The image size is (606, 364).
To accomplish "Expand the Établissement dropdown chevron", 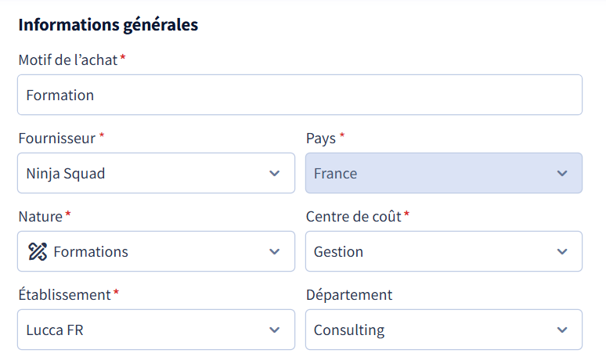I will pyautogui.click(x=274, y=330).
